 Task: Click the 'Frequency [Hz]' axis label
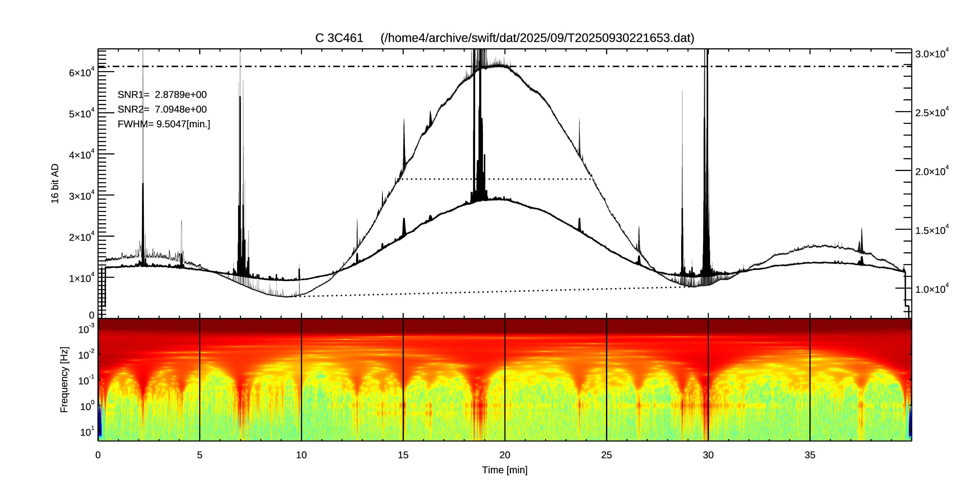64,379
